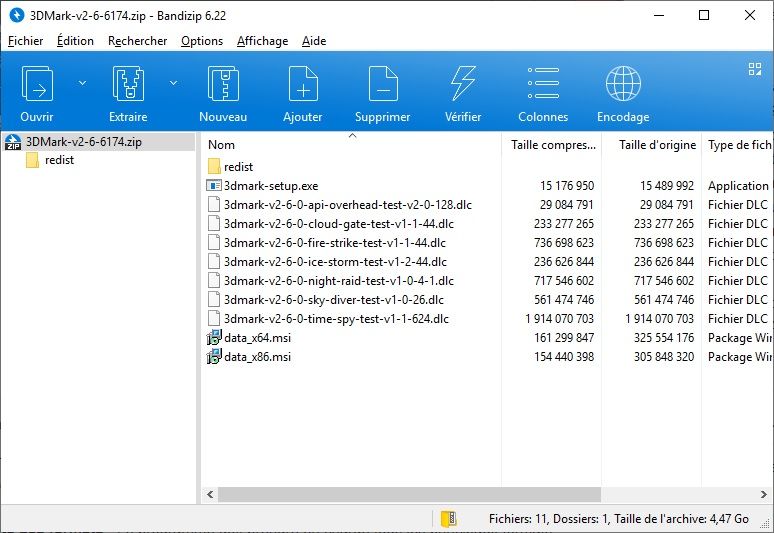774x533 pixels.
Task: Click the 1 914 070 703 compressed size
Action: [x=559, y=319]
